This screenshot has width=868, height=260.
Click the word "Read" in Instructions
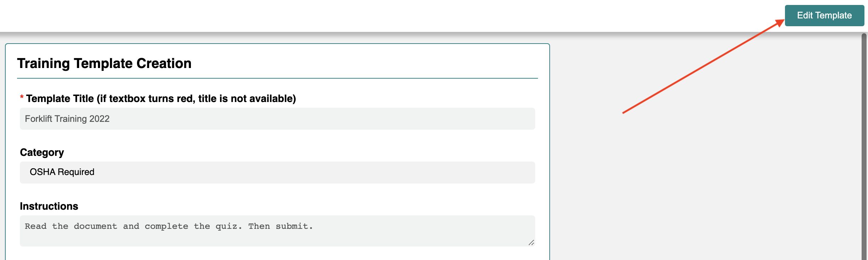click(x=35, y=226)
